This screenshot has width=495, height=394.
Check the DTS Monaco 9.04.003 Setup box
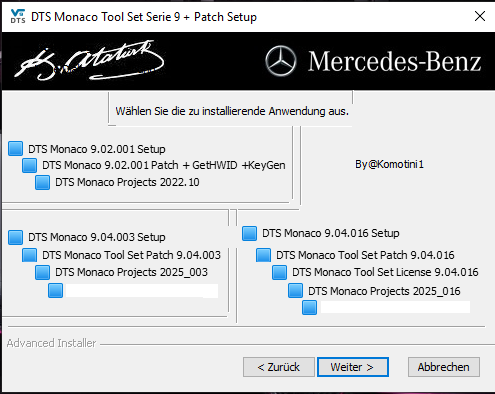(x=15, y=237)
